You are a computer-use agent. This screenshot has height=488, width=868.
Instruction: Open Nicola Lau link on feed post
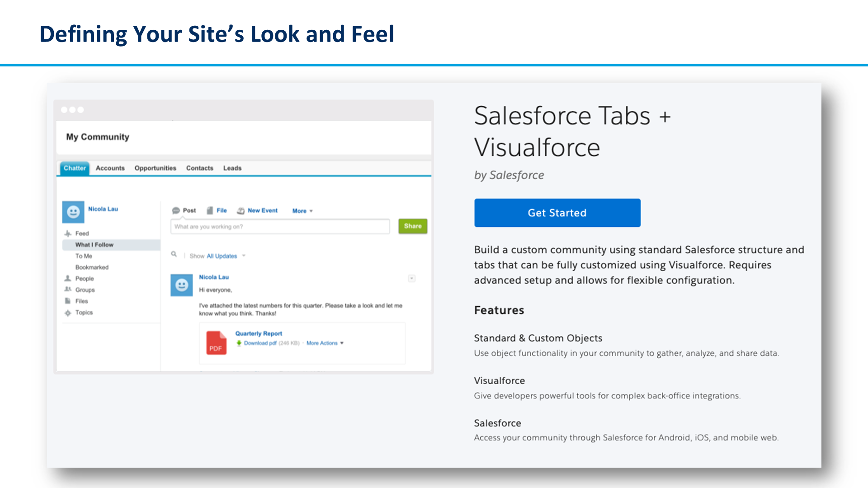click(x=214, y=277)
